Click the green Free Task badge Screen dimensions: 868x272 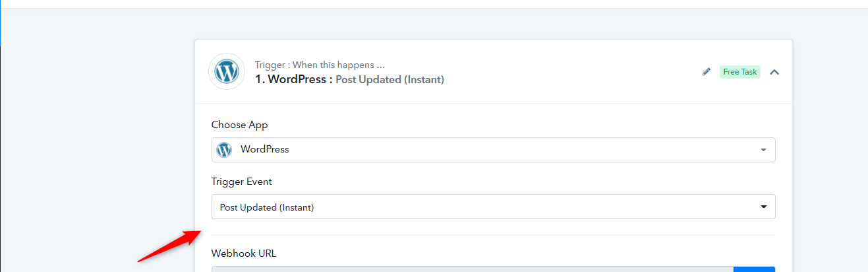[740, 72]
